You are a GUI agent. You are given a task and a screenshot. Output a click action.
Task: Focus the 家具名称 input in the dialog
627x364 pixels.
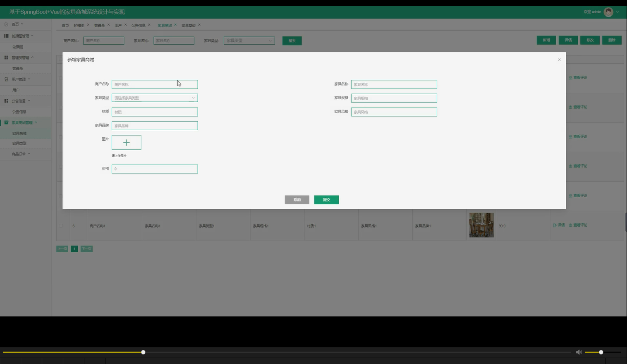click(x=394, y=84)
